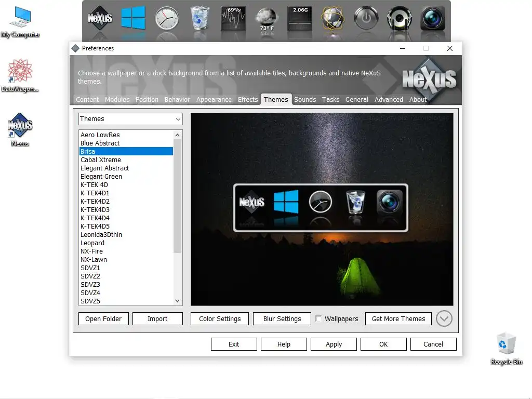The image size is (532, 399).
Task: Open the headphones audio icon in dock
Action: point(400,18)
